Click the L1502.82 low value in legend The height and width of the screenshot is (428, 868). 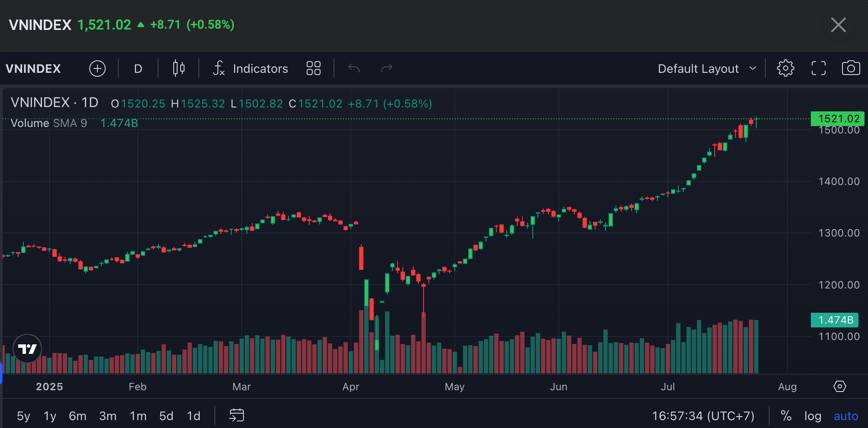(257, 104)
